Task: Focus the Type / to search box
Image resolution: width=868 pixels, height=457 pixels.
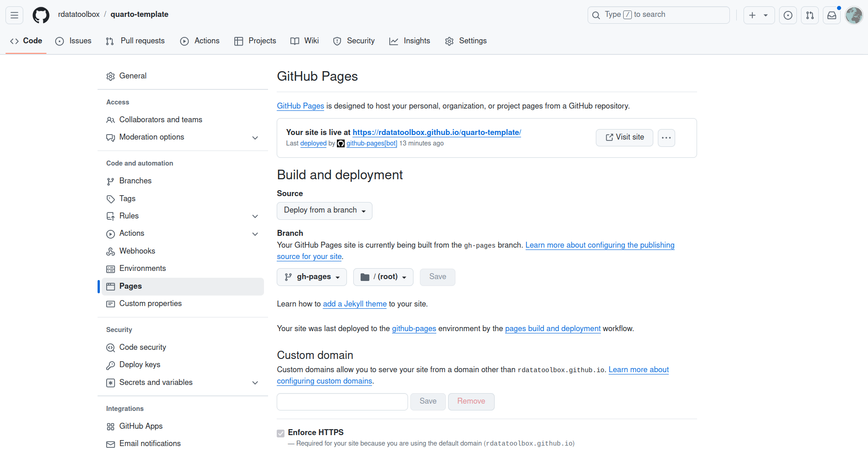Action: [x=659, y=15]
